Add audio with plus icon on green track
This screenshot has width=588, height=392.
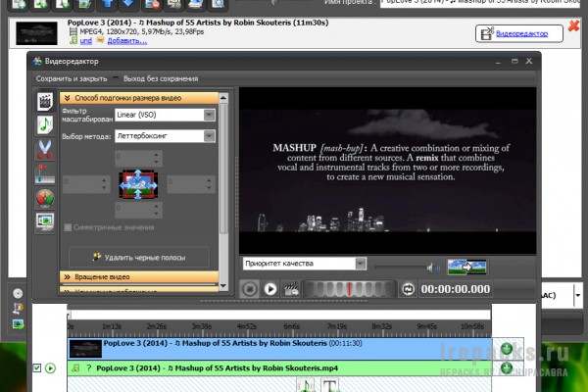point(507,368)
